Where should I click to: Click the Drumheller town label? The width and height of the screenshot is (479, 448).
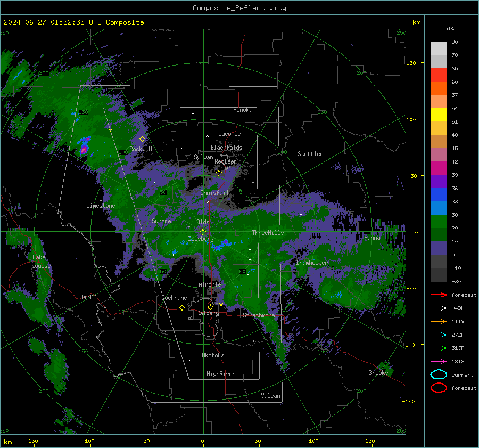coord(312,263)
